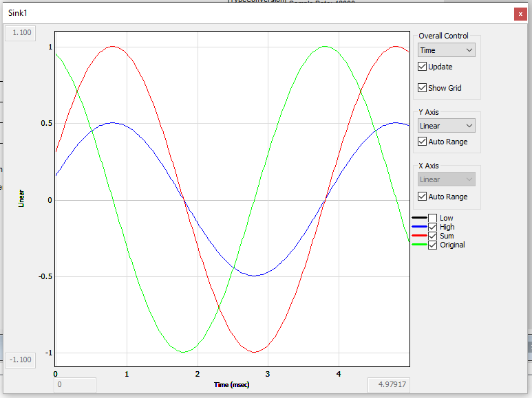Disable the Show Grid checkbox
The image size is (532, 398).
point(423,88)
